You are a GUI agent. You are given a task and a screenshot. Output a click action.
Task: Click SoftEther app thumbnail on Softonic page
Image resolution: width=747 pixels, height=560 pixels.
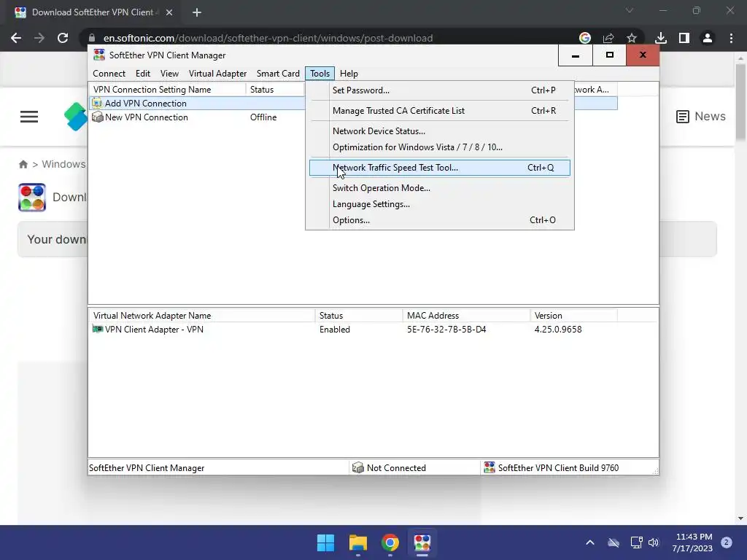click(x=32, y=197)
